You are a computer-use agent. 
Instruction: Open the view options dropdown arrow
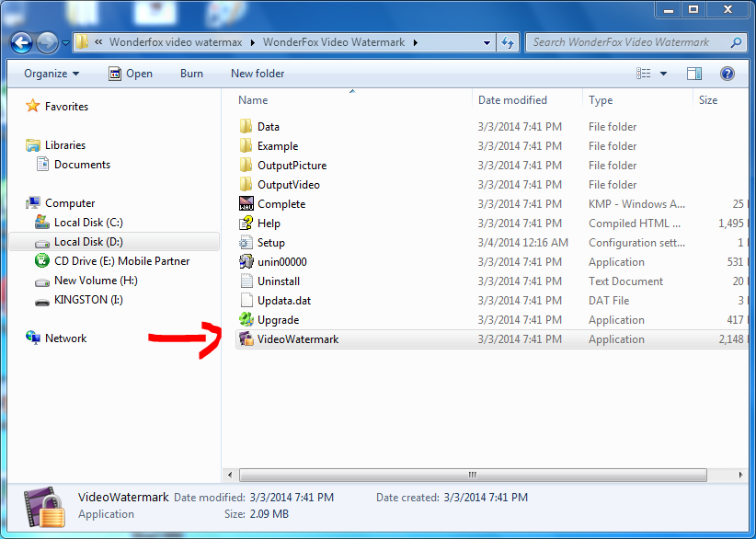[663, 74]
